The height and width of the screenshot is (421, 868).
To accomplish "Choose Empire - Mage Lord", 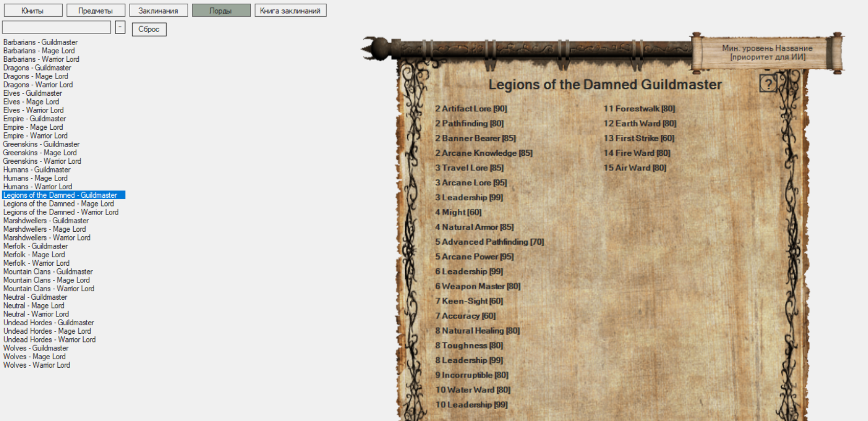I will (x=33, y=127).
